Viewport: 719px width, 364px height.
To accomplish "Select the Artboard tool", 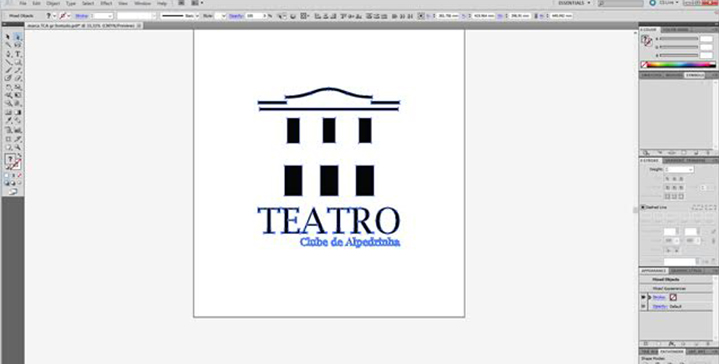I will point(8,139).
